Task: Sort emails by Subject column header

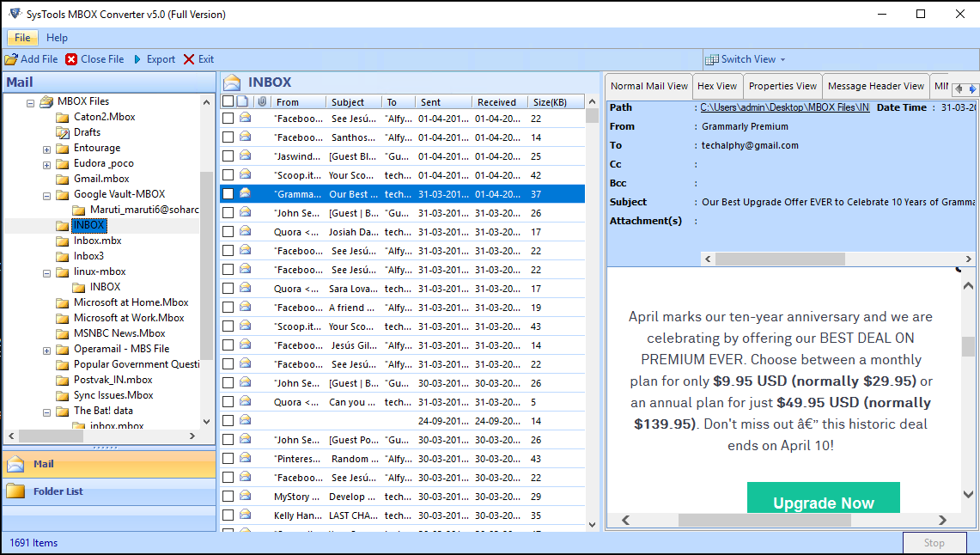Action: pyautogui.click(x=353, y=101)
